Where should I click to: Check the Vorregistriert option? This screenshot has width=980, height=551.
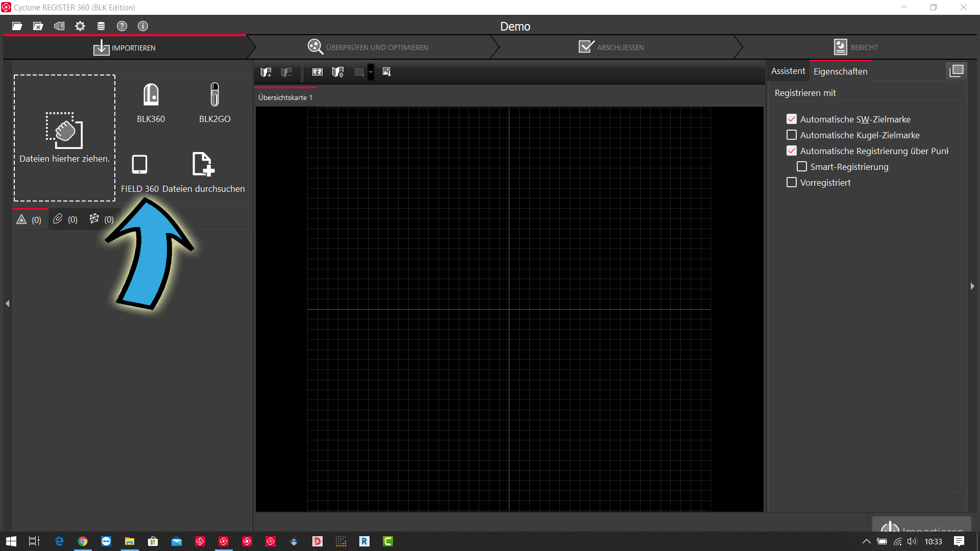pos(792,182)
